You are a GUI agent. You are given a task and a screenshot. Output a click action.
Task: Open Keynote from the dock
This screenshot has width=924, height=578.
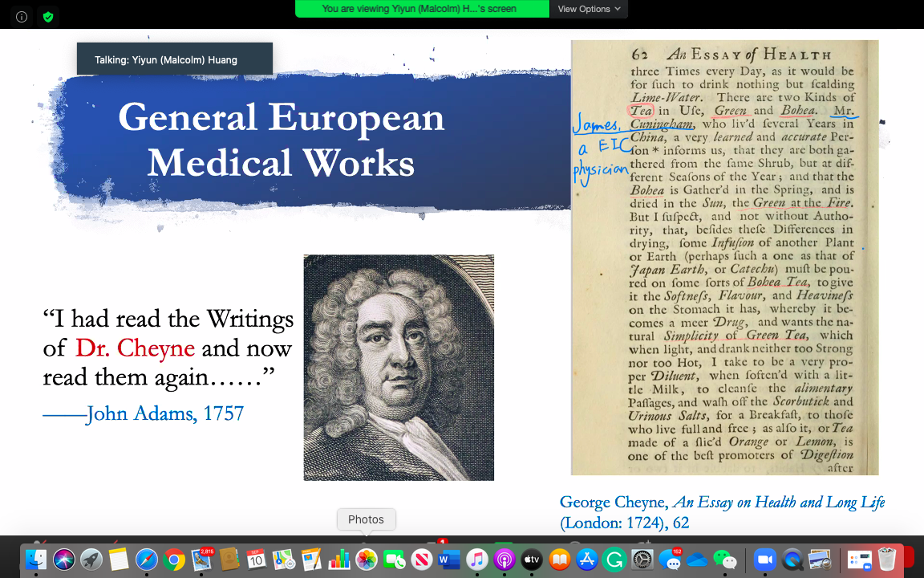pos(312,559)
